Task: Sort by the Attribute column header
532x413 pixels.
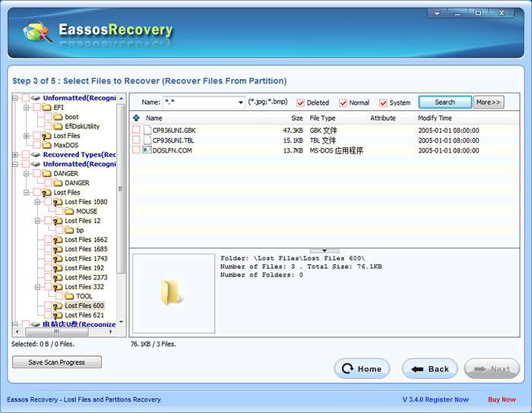Action: click(x=383, y=118)
